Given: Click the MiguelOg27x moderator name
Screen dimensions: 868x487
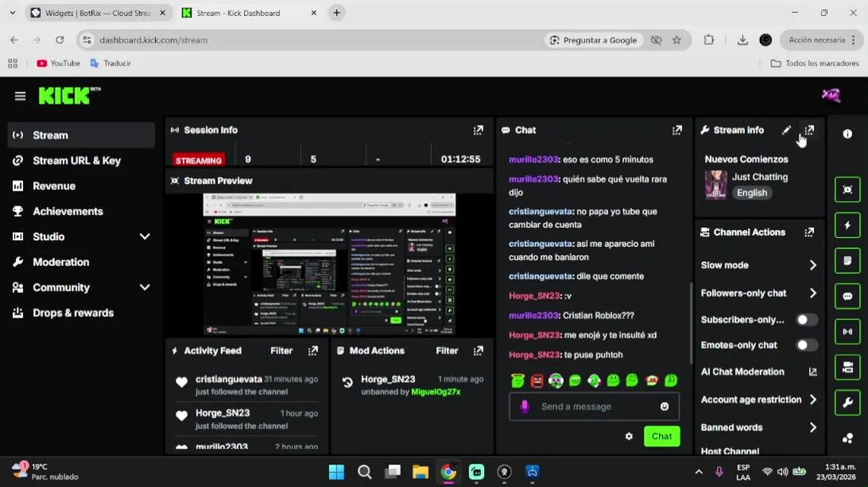Looking at the screenshot, I should (x=436, y=392).
